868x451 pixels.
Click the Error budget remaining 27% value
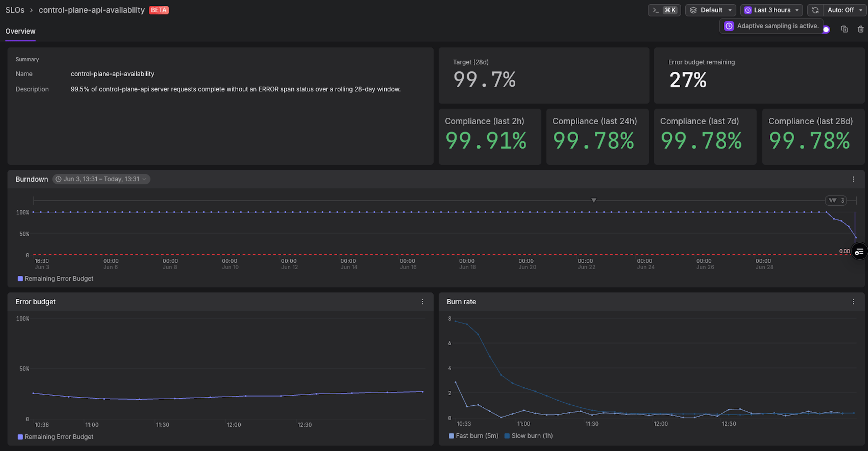pyautogui.click(x=688, y=80)
